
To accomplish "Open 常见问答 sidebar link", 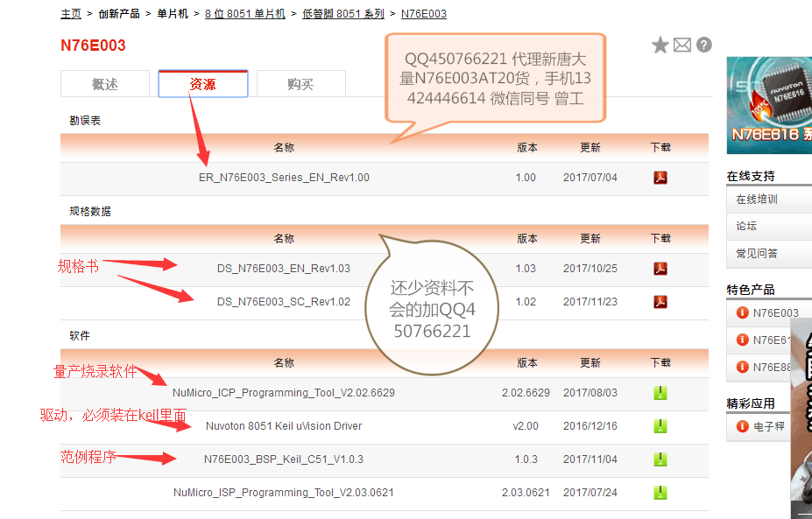I will pos(757,254).
